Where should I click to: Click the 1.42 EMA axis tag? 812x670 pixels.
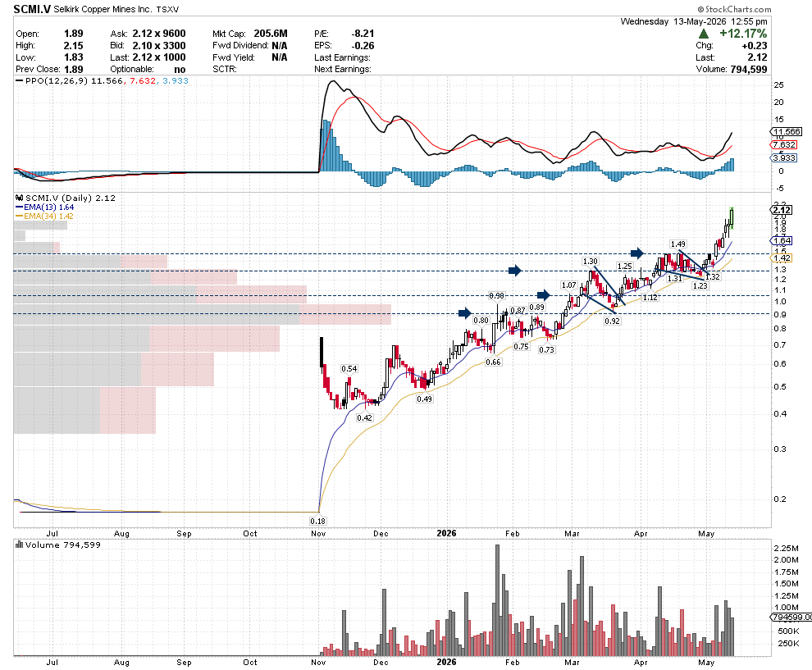tap(782, 258)
